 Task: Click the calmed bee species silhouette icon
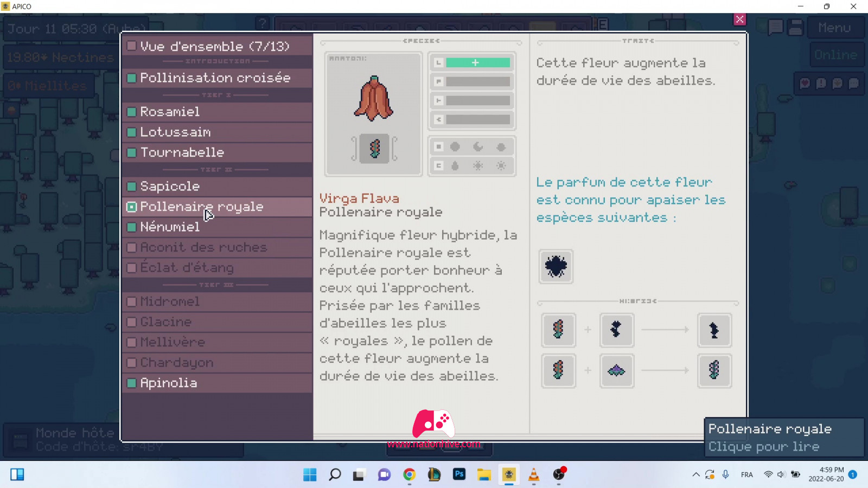point(556,266)
